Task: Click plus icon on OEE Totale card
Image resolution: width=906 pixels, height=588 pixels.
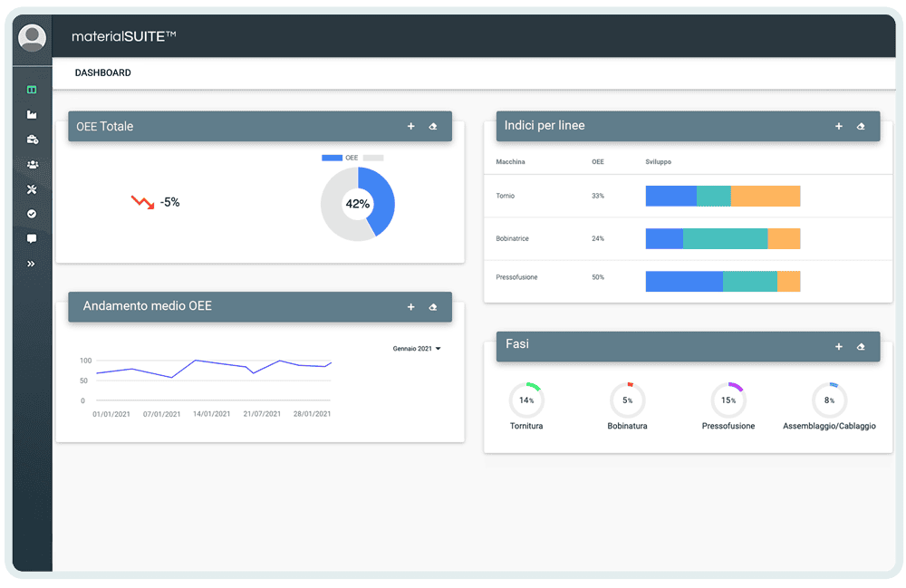Action: (x=410, y=127)
